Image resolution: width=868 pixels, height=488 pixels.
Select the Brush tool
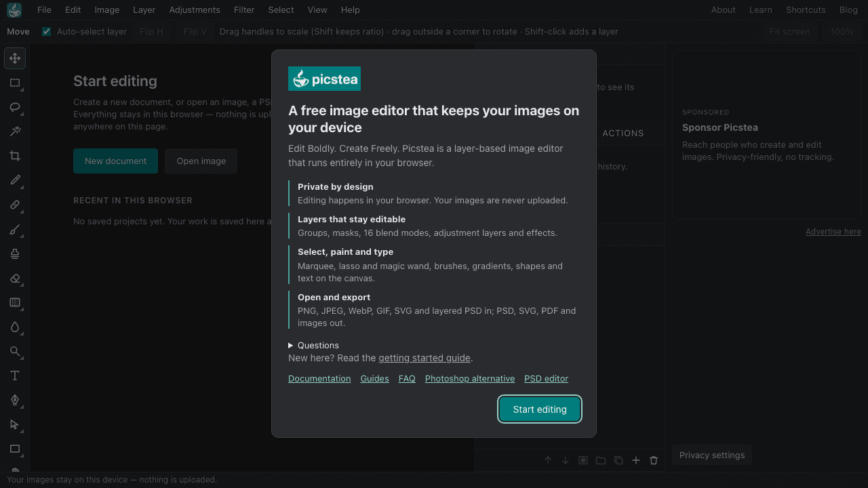pyautogui.click(x=15, y=229)
